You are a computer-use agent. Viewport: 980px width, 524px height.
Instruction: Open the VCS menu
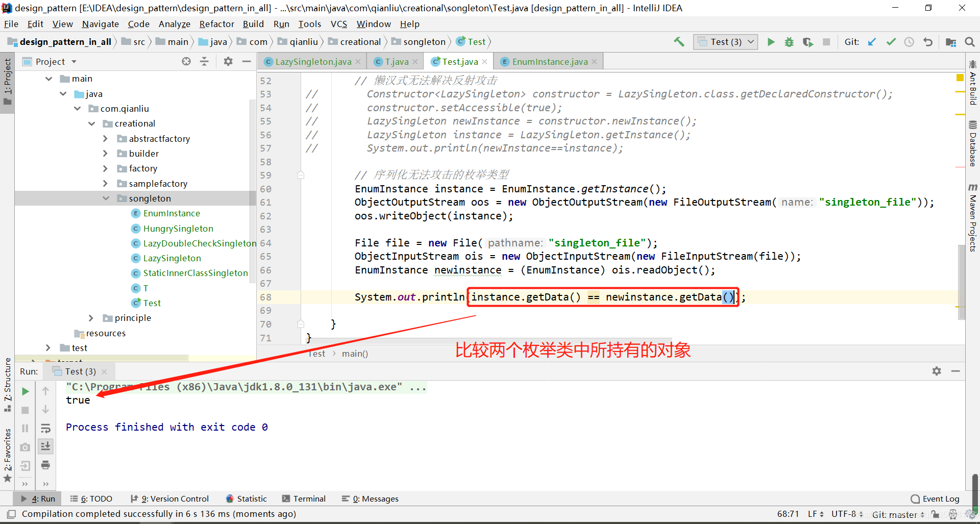tap(338, 24)
